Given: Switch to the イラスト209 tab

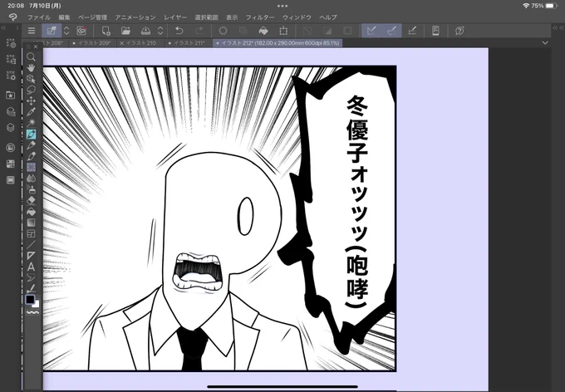Looking at the screenshot, I should click(91, 43).
